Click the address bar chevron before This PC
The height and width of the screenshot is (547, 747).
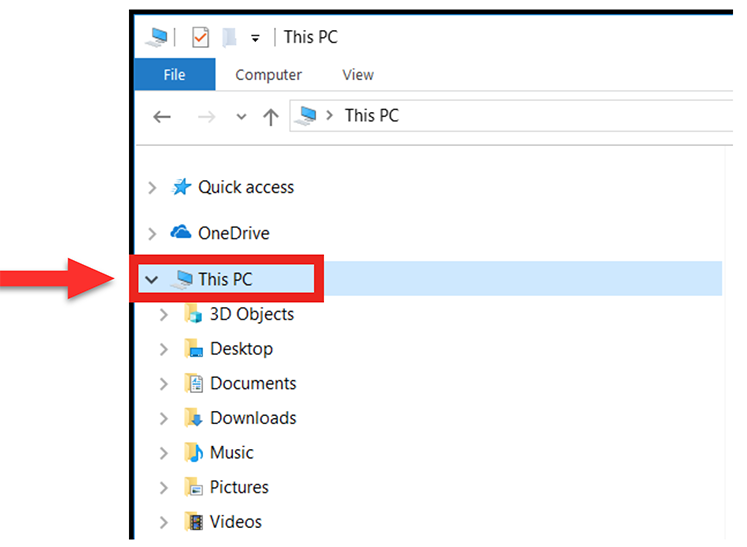[329, 115]
